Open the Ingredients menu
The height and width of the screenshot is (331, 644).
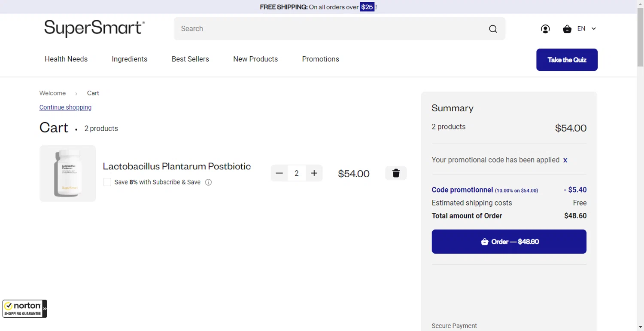click(x=130, y=59)
